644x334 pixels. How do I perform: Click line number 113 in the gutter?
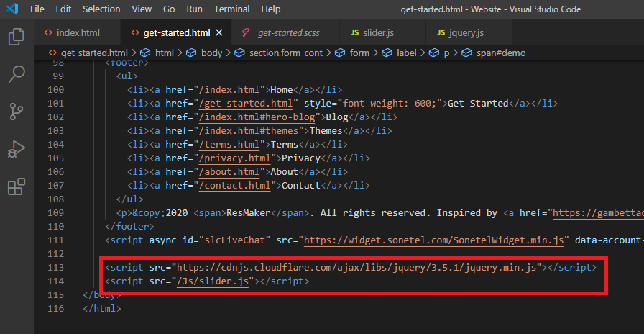point(56,268)
